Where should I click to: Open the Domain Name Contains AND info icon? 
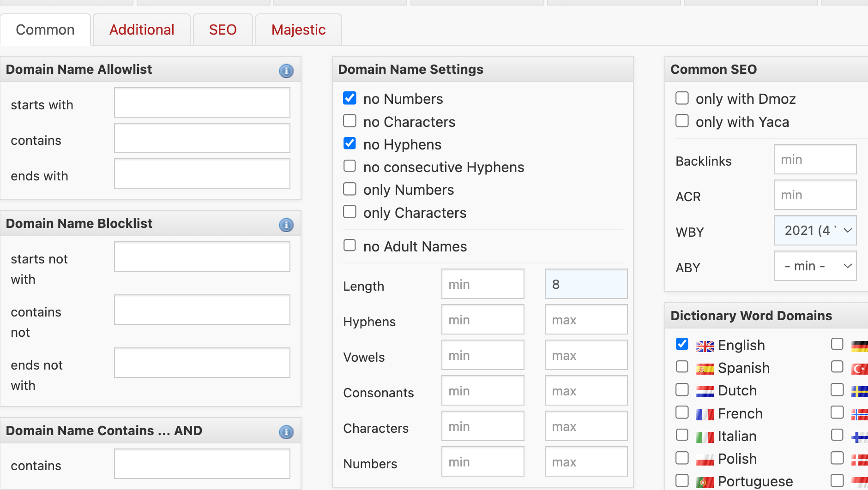pos(286,432)
